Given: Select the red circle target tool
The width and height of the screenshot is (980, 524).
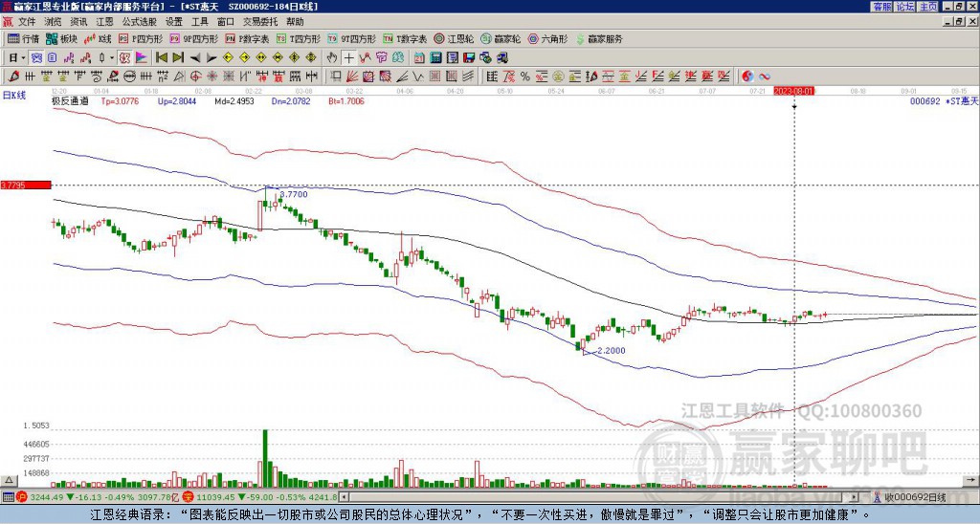Looking at the screenshot, I should pos(195,76).
